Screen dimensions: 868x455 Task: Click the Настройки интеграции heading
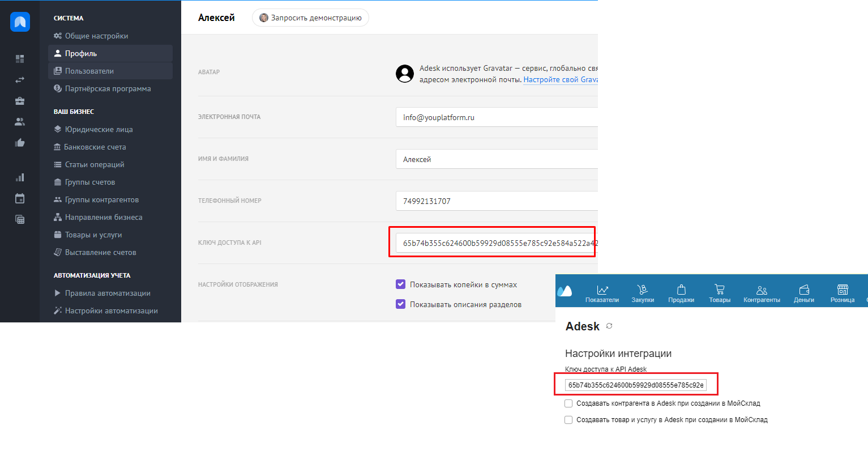(618, 354)
